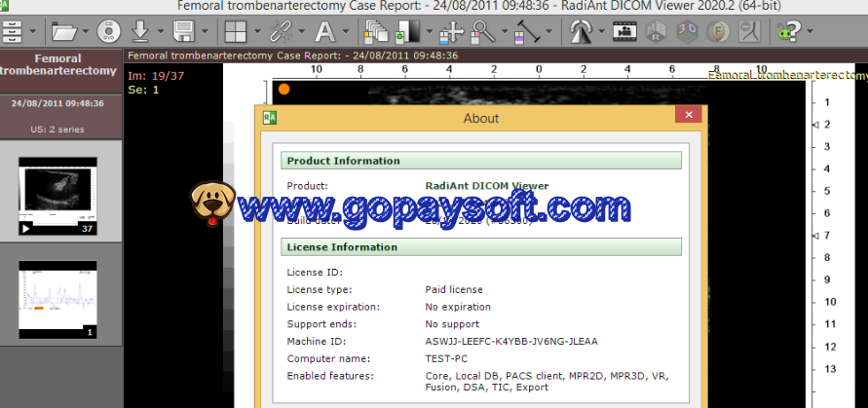Click the PACS download arrow icon

click(140, 31)
